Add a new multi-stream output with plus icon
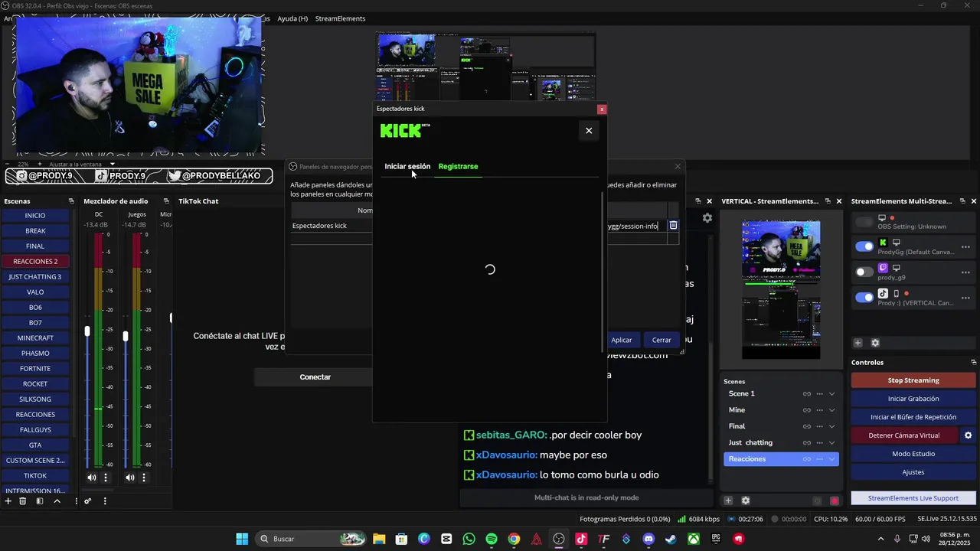 point(857,343)
